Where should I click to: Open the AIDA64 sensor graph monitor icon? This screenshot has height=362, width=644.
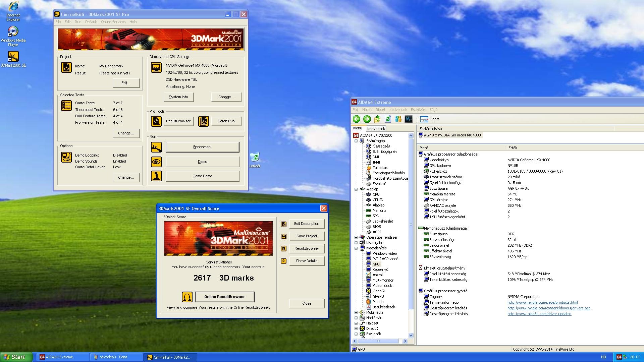[x=409, y=119]
